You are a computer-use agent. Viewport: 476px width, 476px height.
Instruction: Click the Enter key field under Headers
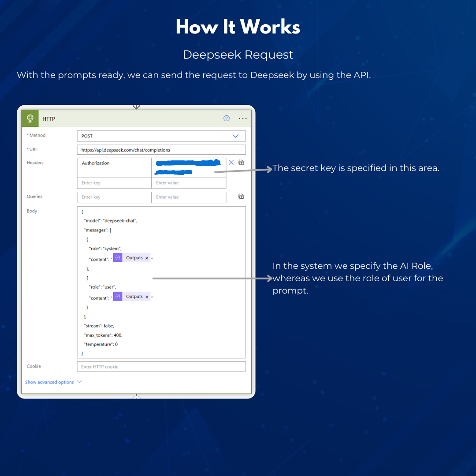click(114, 182)
